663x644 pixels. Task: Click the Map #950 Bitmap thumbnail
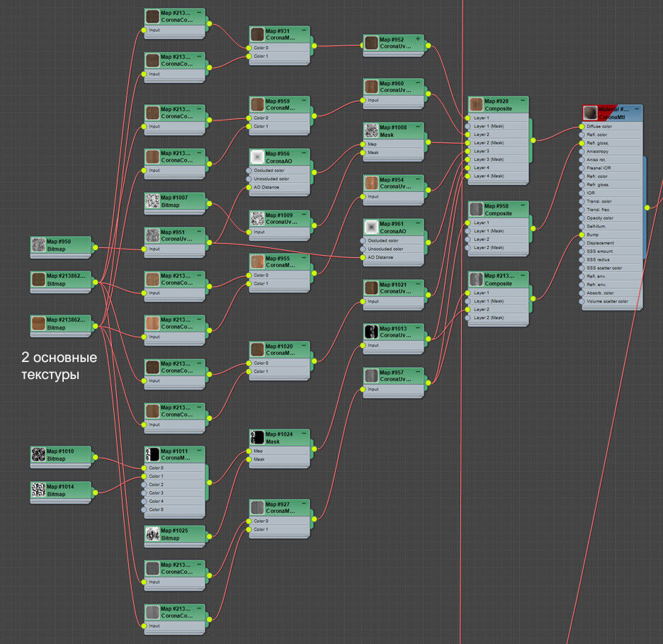click(x=38, y=247)
